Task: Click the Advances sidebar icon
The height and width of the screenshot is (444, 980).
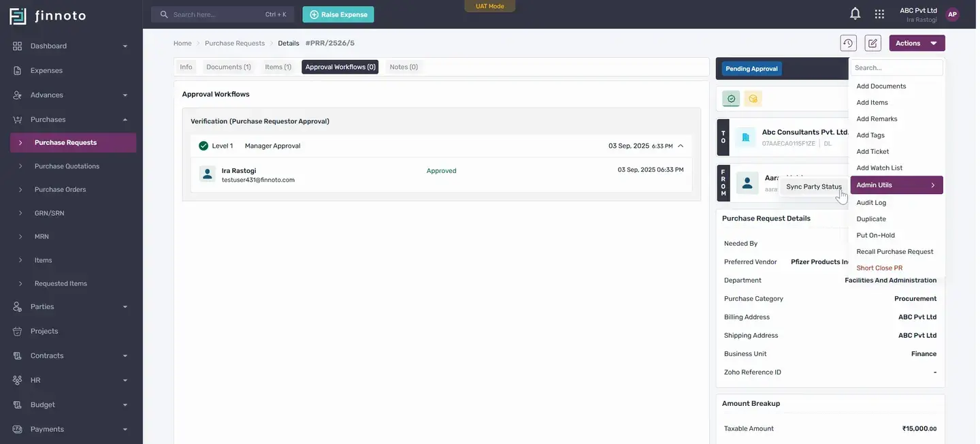Action: 18,95
